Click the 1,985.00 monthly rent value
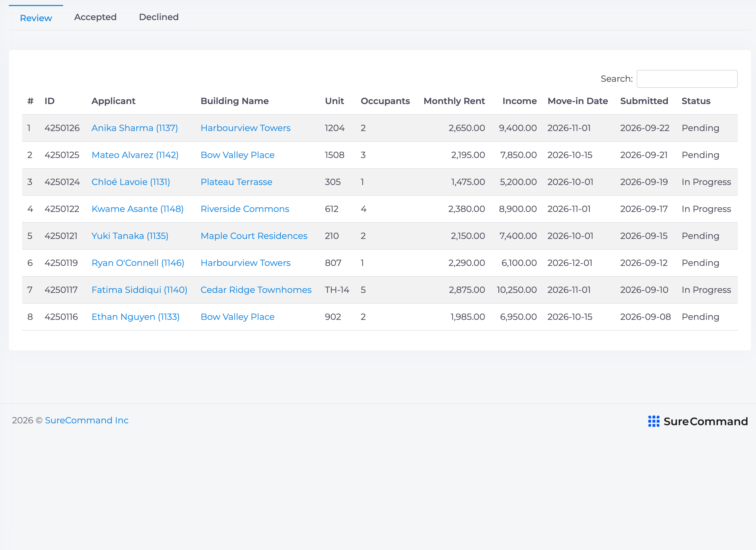The height and width of the screenshot is (550, 756). [468, 317]
